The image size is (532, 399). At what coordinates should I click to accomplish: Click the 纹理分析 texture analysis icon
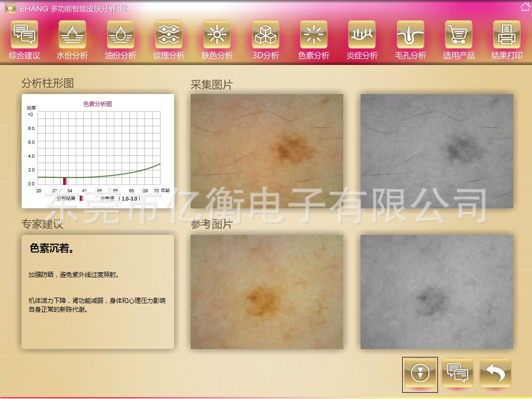tap(169, 35)
